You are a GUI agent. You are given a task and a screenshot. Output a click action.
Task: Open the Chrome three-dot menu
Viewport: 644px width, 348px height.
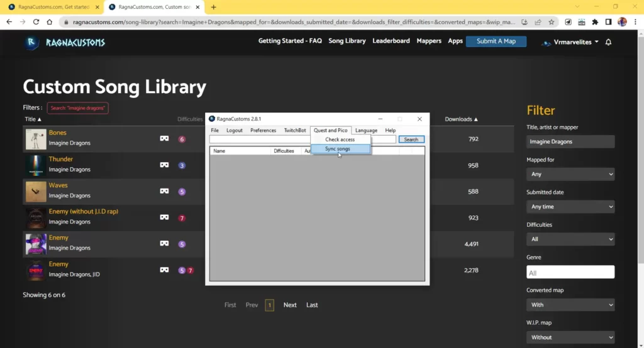coord(635,22)
